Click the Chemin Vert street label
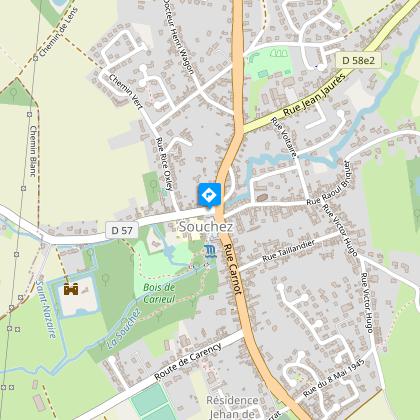Viewport: 420px width, 420px height. 126,92
